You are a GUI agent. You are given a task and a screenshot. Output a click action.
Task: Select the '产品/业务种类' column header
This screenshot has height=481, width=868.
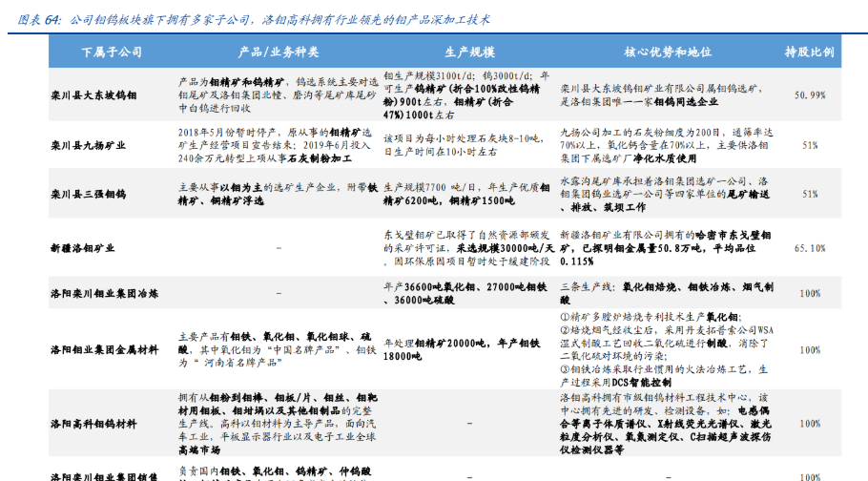coord(279,52)
